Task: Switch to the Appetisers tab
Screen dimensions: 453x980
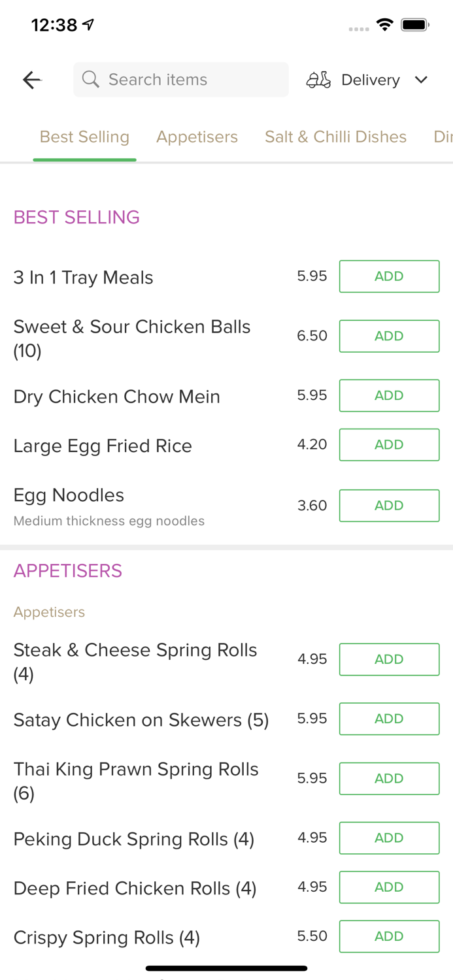Action: pyautogui.click(x=197, y=137)
